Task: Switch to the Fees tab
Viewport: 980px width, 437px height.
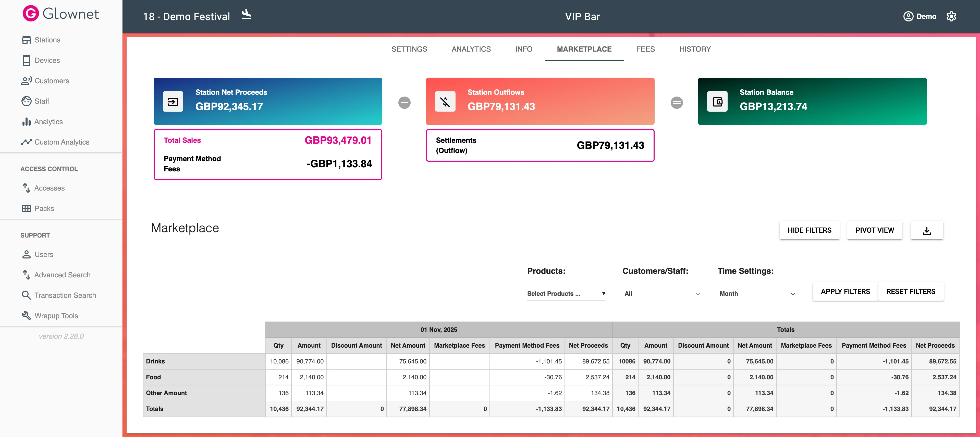Action: pyautogui.click(x=645, y=49)
